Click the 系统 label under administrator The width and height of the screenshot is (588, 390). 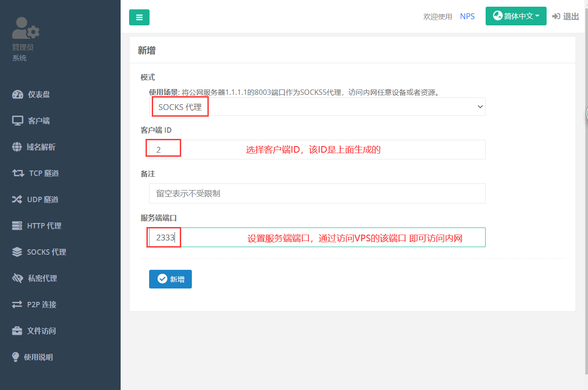pos(19,58)
